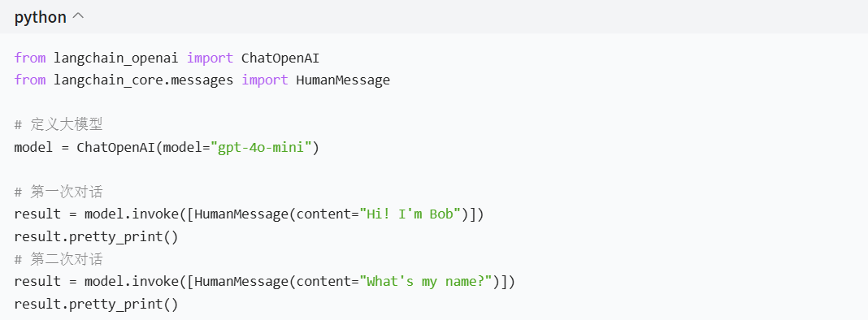Click the first 'from' keyword
This screenshot has height=320, width=868.
click(30, 58)
